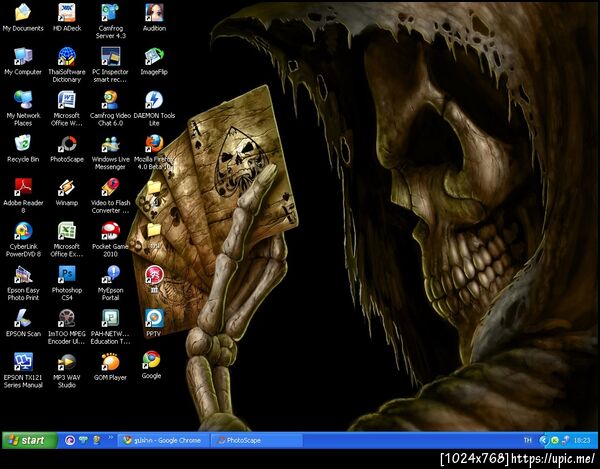Viewport: 600px width, 469px height.
Task: Launch the Winamp shortcut
Action: pyautogui.click(x=67, y=192)
